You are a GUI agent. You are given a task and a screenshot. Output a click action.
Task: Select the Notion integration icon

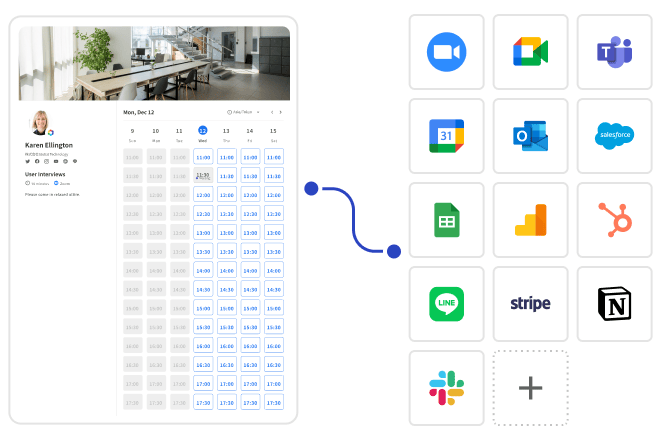tap(613, 304)
